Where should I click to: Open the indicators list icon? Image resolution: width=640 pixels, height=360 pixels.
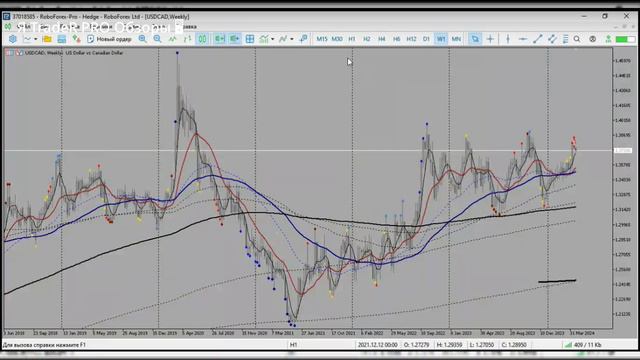[264, 39]
